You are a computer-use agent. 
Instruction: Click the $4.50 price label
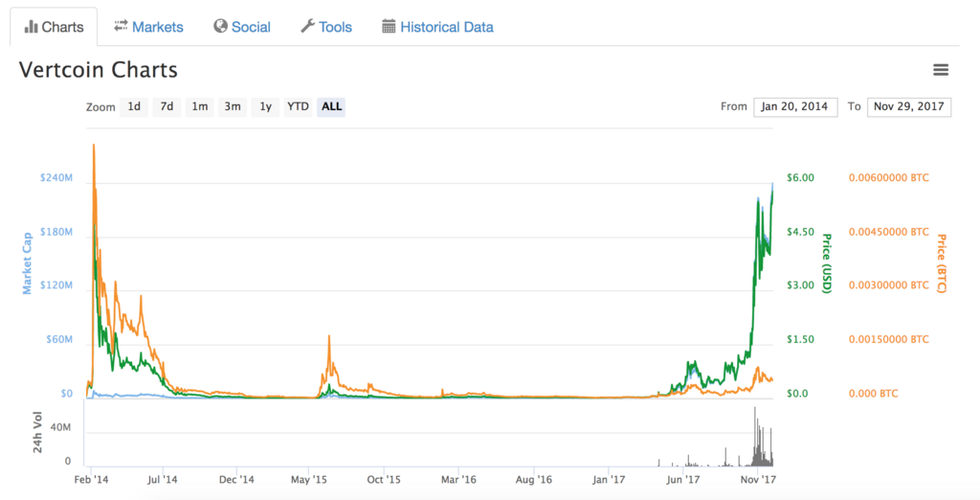(x=801, y=232)
